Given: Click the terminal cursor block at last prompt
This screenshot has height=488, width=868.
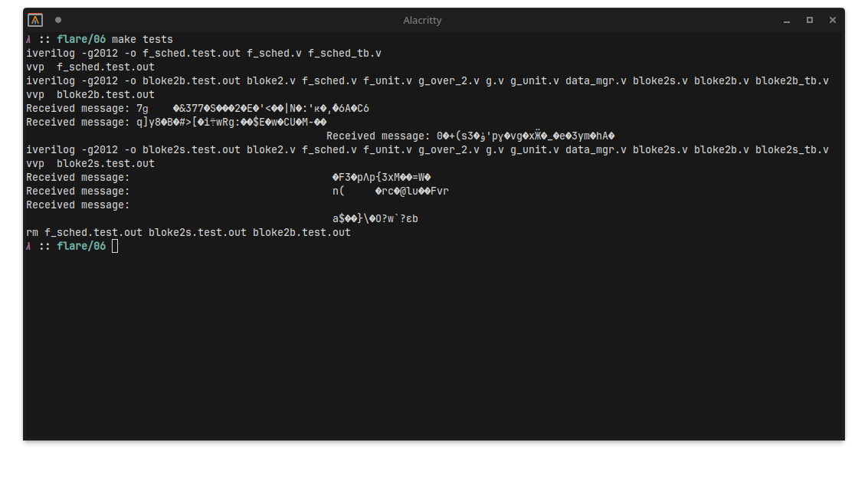Looking at the screenshot, I should click(x=115, y=246).
